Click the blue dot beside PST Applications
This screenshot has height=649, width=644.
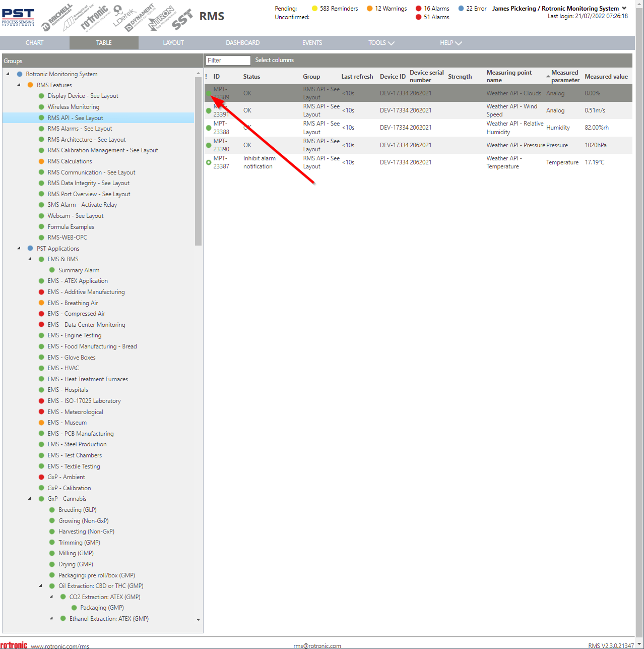[30, 249]
